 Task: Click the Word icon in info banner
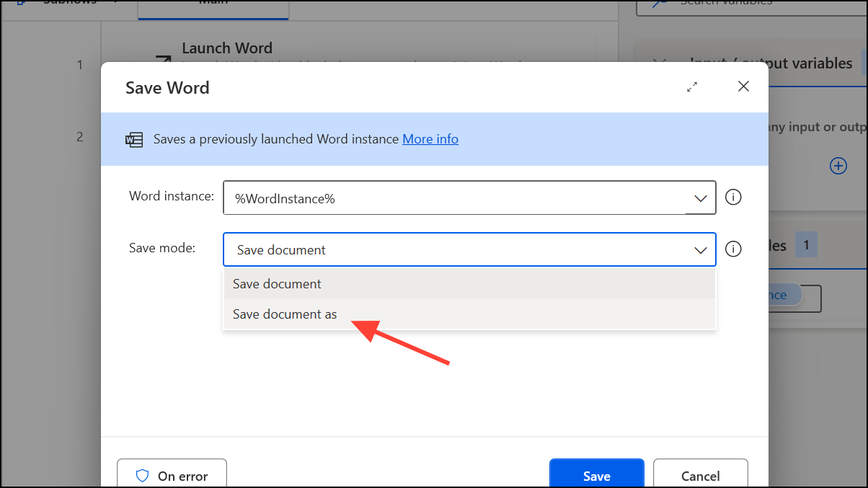tap(135, 139)
